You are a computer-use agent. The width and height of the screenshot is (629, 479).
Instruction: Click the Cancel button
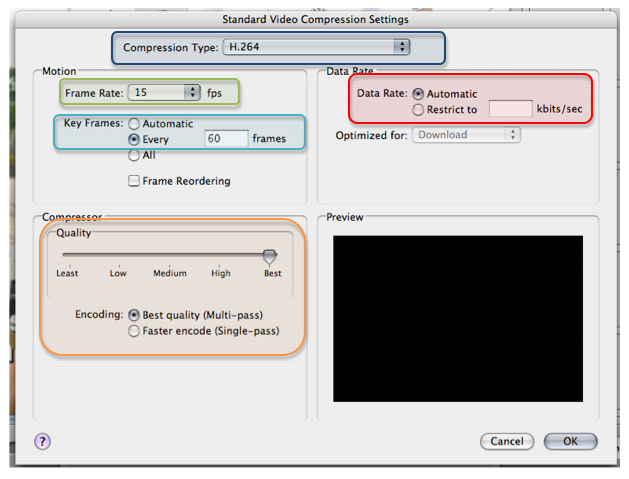point(507,441)
